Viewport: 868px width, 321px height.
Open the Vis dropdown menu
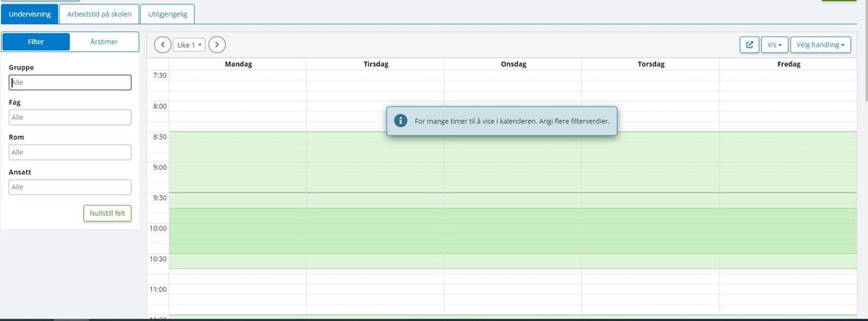point(774,45)
